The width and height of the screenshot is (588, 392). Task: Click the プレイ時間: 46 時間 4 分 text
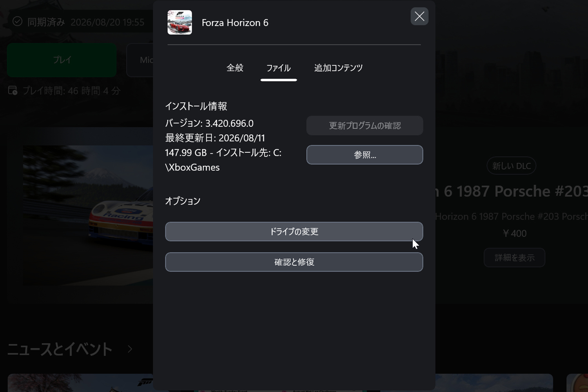71,91
